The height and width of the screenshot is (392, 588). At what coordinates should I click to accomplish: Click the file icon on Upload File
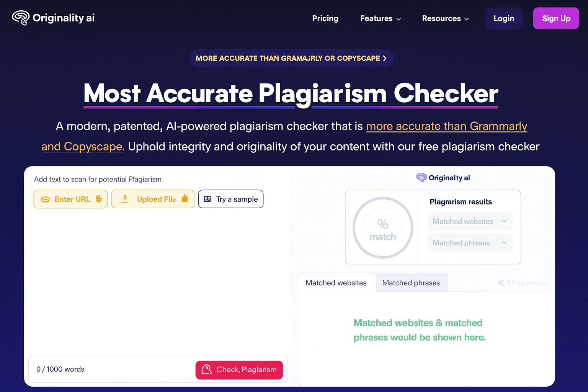tap(124, 199)
